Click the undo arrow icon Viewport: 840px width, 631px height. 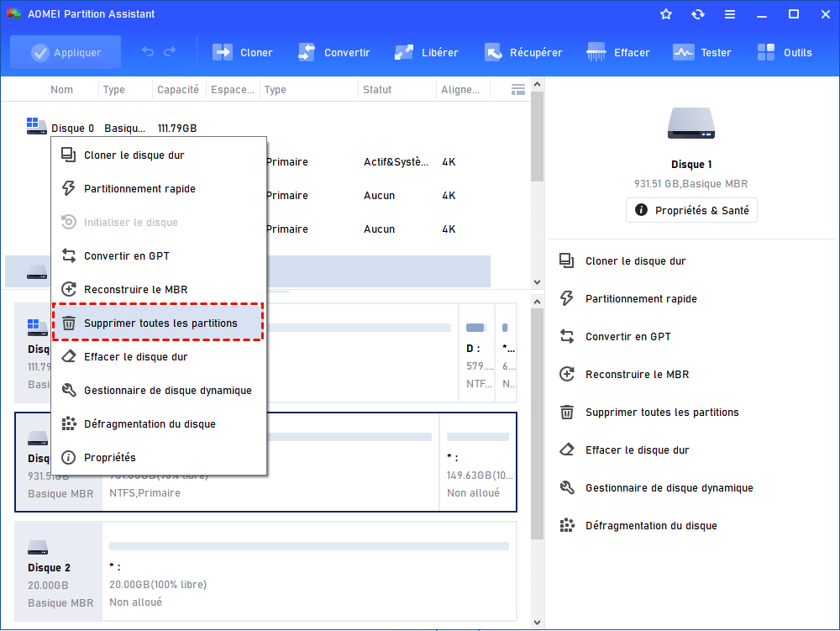[148, 52]
